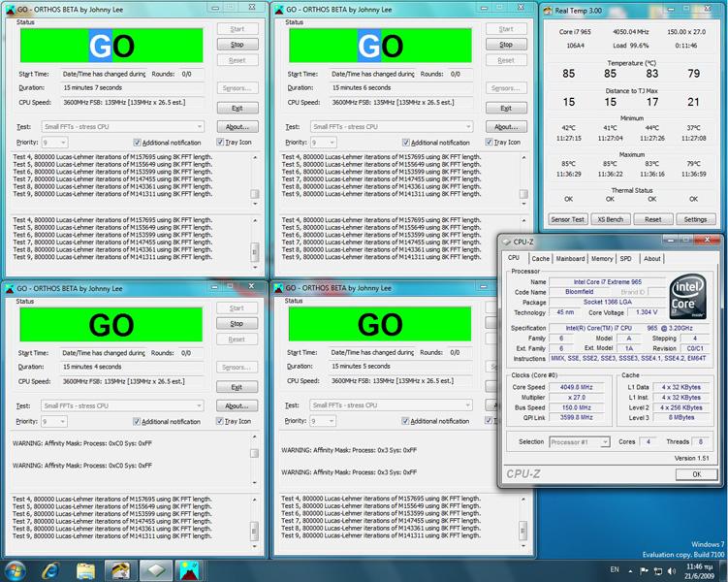Open the Priority dropdown in the 15 minutes 5 seconds window
728x582 pixels.
click(x=323, y=421)
